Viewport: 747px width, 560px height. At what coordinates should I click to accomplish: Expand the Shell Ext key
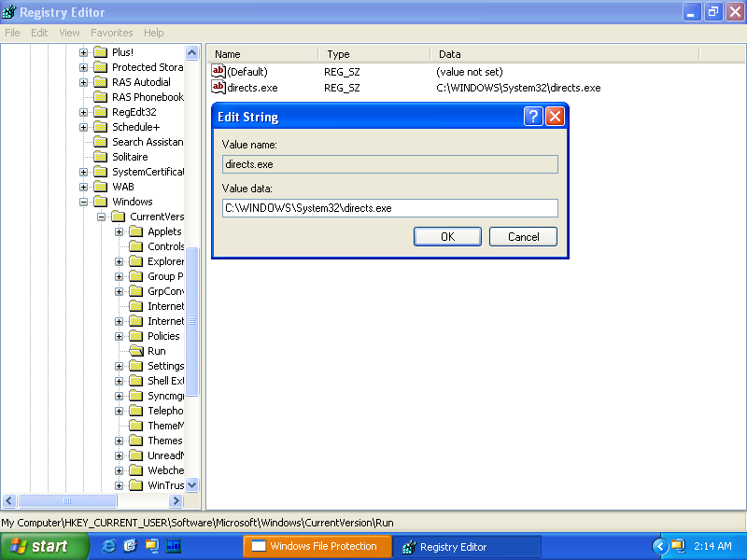point(120,381)
